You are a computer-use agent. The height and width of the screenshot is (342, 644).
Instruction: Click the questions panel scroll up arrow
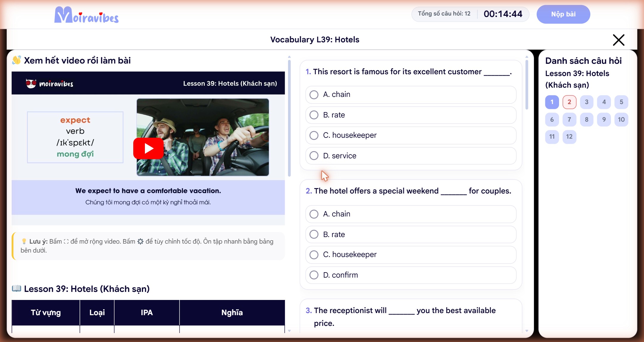pyautogui.click(x=527, y=57)
